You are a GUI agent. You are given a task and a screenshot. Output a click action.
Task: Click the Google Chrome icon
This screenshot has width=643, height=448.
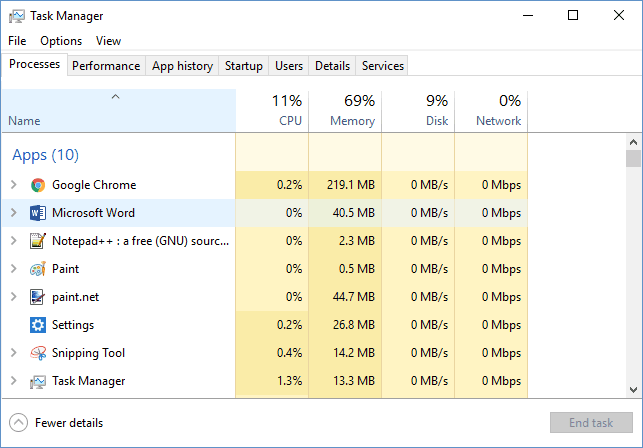click(38, 185)
